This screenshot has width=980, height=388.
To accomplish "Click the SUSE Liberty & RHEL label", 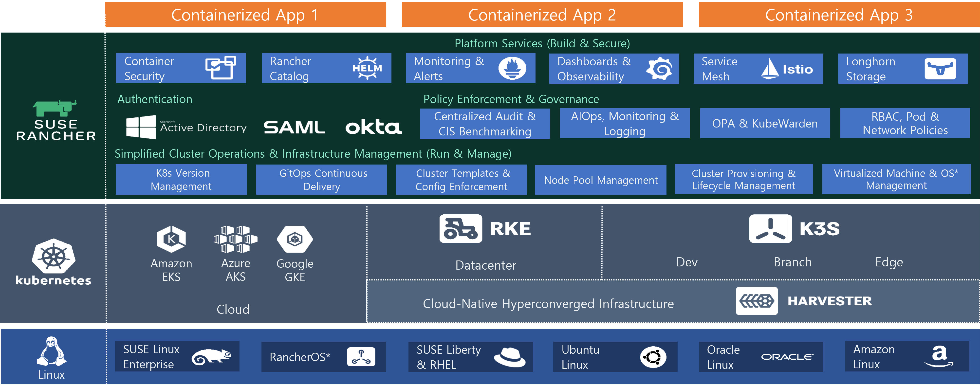I will click(448, 357).
